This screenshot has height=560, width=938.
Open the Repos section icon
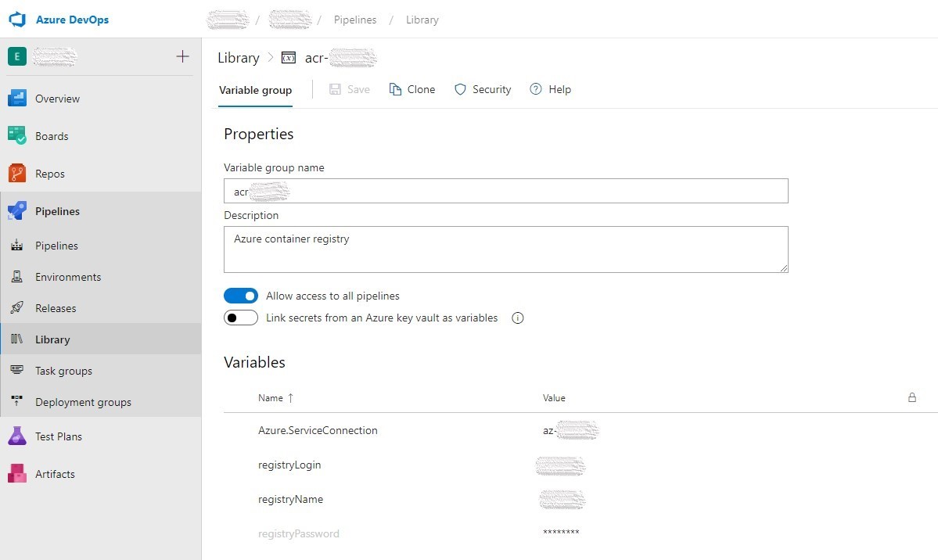(x=17, y=174)
